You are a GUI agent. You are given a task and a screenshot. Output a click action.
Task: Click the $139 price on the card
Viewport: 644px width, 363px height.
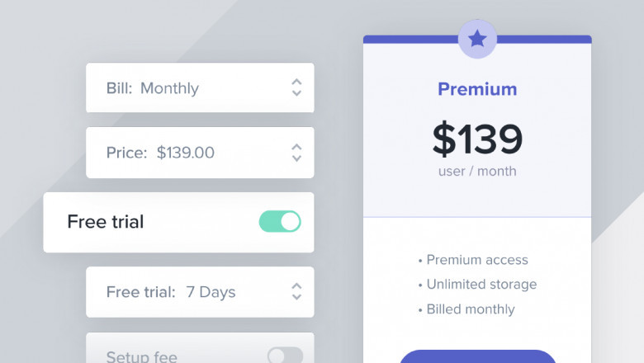(x=477, y=139)
